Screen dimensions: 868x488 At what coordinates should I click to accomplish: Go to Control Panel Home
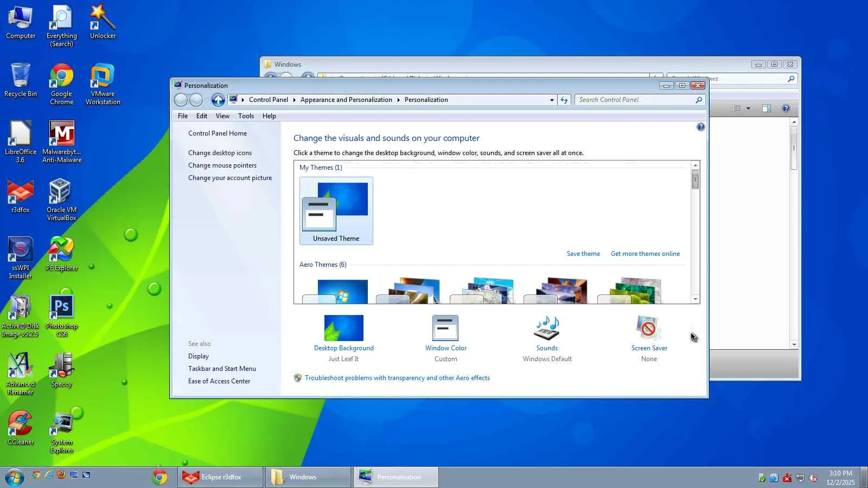[218, 133]
